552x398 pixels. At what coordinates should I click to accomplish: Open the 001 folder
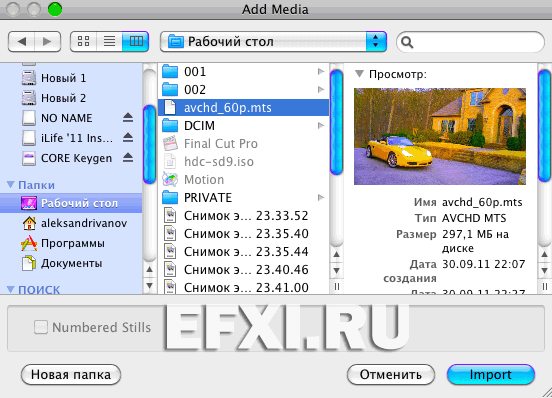coord(244,71)
